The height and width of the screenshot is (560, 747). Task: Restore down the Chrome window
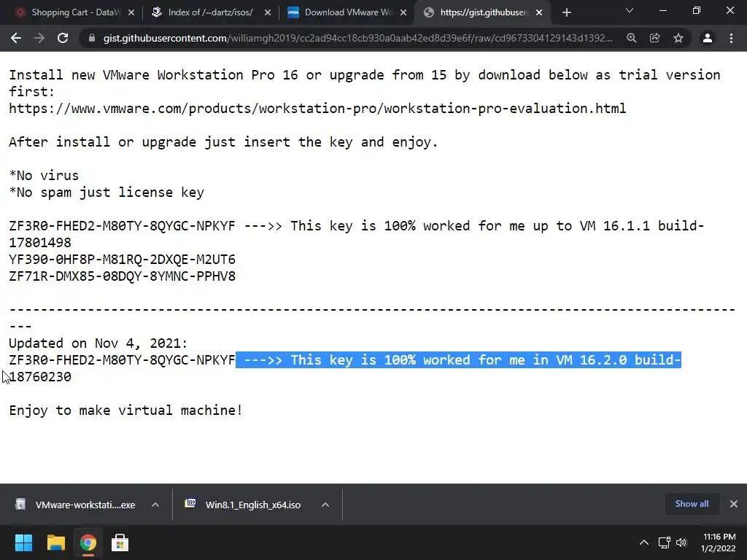tap(697, 10)
